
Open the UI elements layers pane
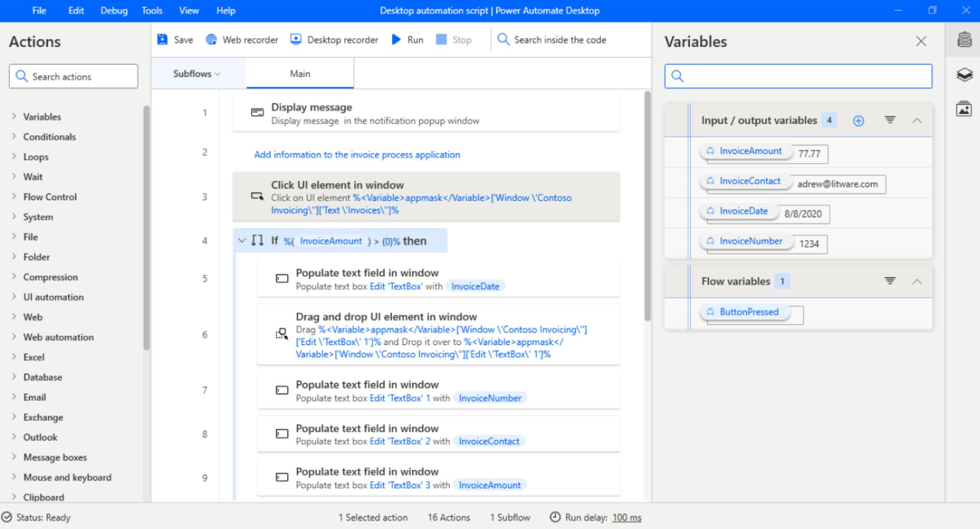(964, 74)
